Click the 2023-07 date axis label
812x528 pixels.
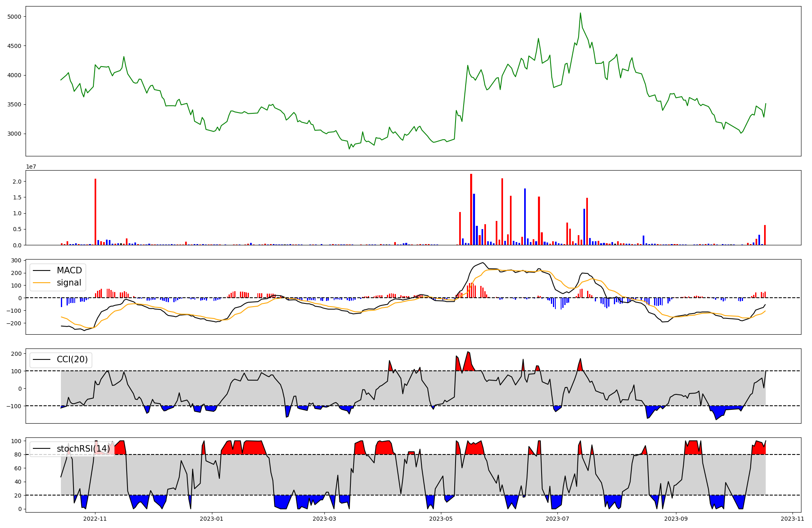pyautogui.click(x=557, y=519)
